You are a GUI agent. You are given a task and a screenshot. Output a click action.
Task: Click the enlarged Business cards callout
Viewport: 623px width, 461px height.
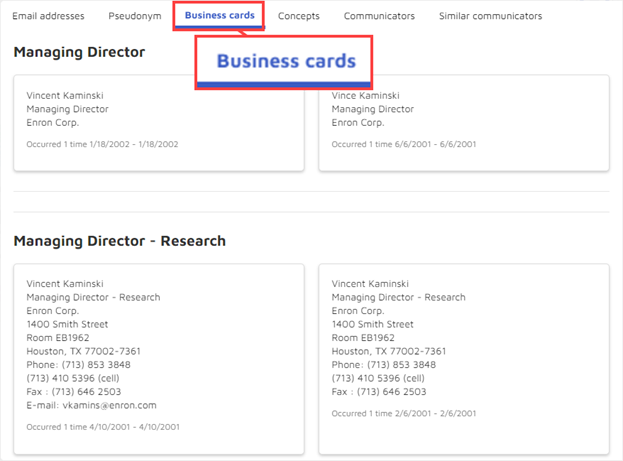pos(284,62)
